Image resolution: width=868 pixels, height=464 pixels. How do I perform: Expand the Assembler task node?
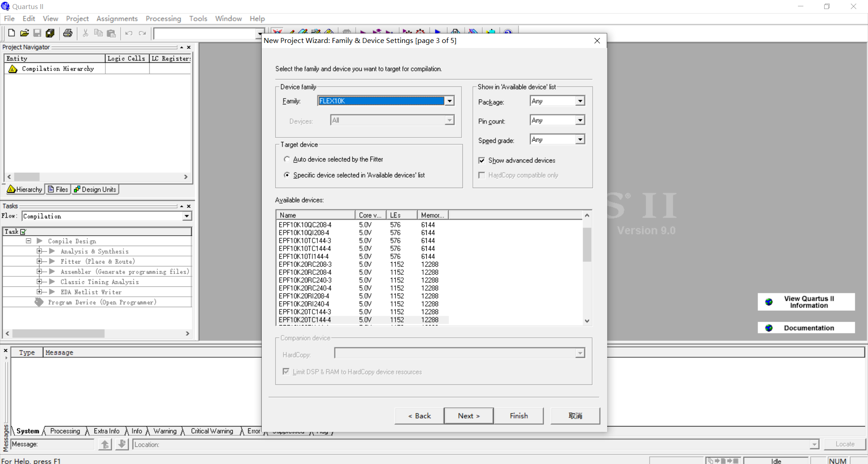(x=39, y=271)
